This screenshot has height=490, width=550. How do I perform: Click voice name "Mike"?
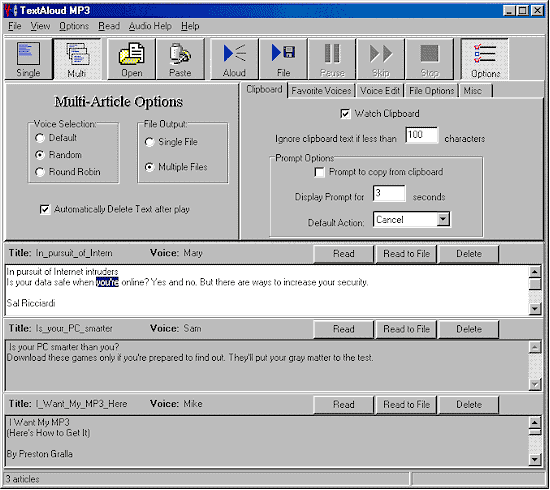(193, 404)
